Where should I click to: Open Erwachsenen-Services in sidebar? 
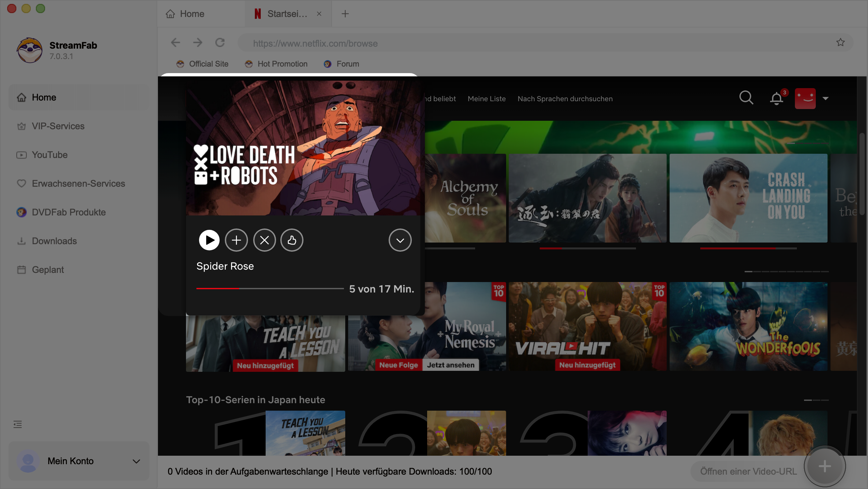(x=79, y=183)
